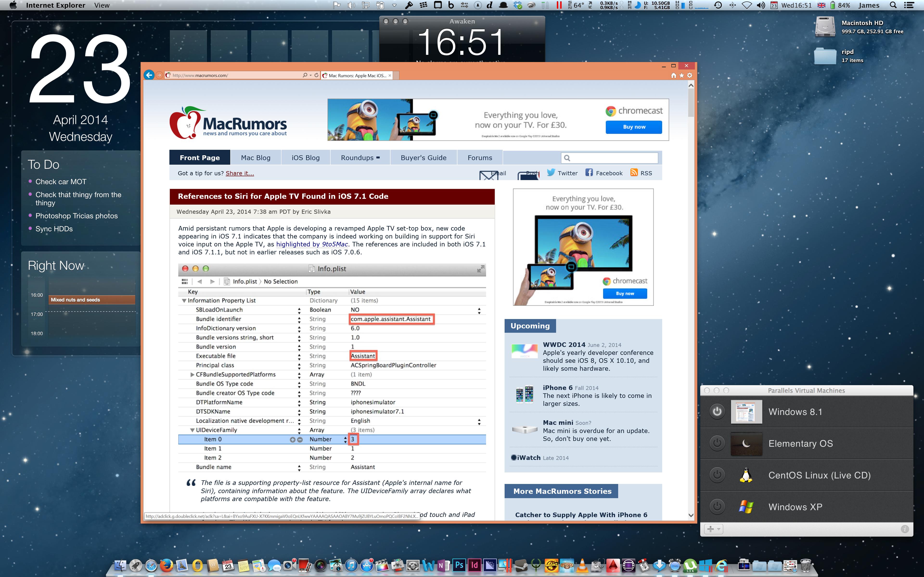Open the Roundups dropdown menu
The height and width of the screenshot is (577, 924).
click(360, 158)
